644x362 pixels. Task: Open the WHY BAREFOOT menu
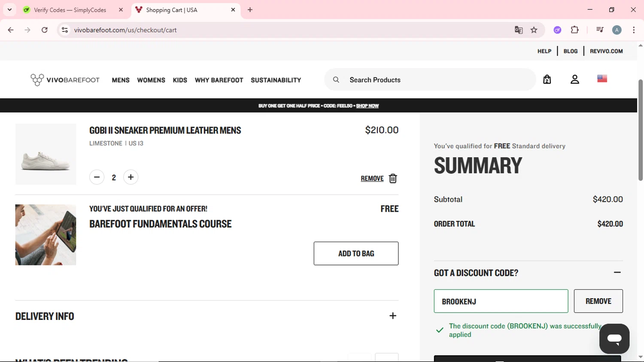tap(219, 80)
